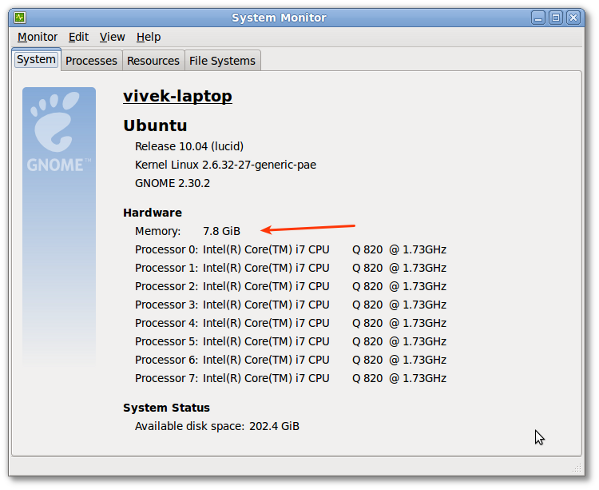
Task: Click the Kernel Linux version text
Action: [x=225, y=165]
